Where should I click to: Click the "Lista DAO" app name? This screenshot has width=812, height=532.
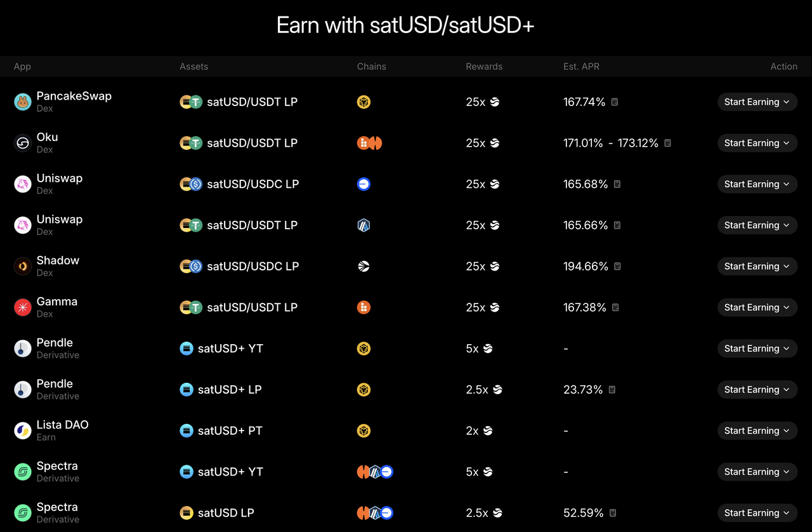(x=63, y=425)
